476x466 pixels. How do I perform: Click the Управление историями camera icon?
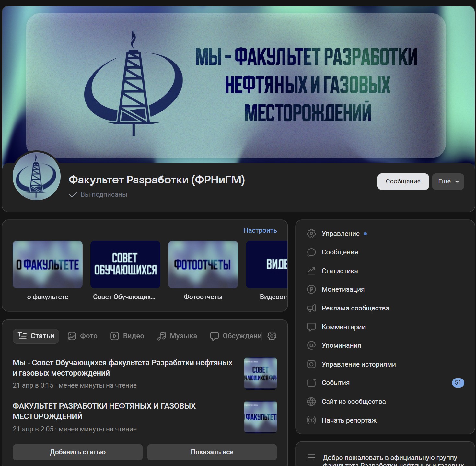pos(311,364)
